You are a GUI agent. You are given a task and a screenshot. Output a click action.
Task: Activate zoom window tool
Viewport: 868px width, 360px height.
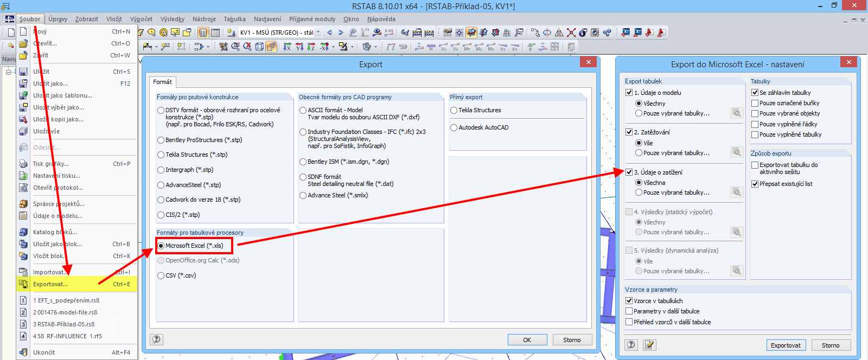(235, 47)
